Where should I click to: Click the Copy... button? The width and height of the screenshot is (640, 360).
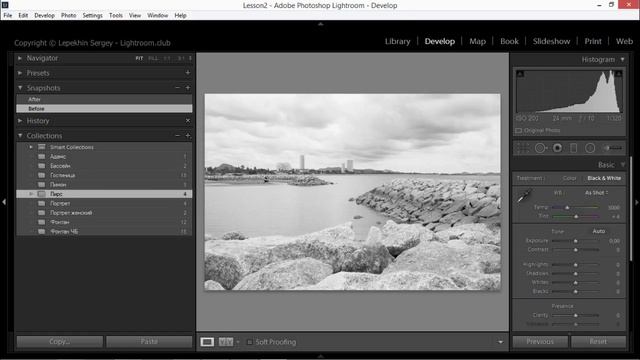(60, 342)
